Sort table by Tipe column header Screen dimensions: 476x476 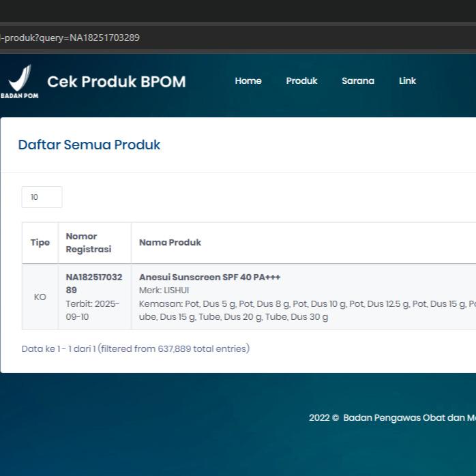[40, 243]
